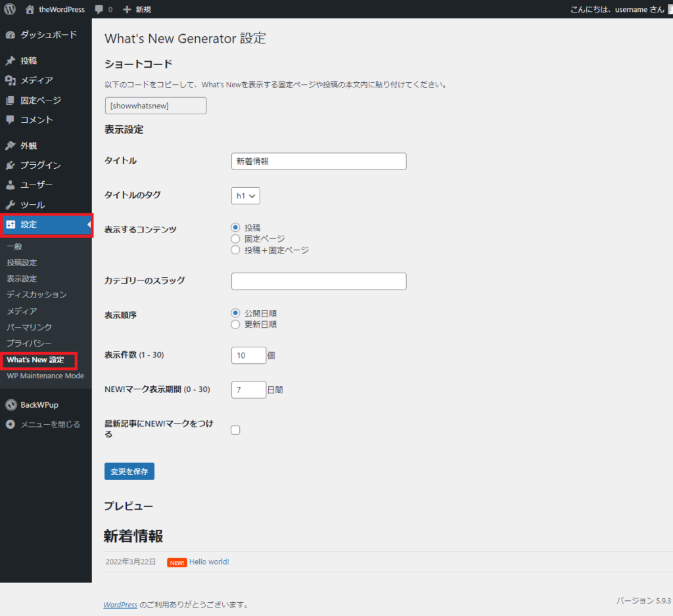Viewport: 673px width, 616px height.
Task: Click the home icon beside theWordPress
Action: tap(30, 9)
